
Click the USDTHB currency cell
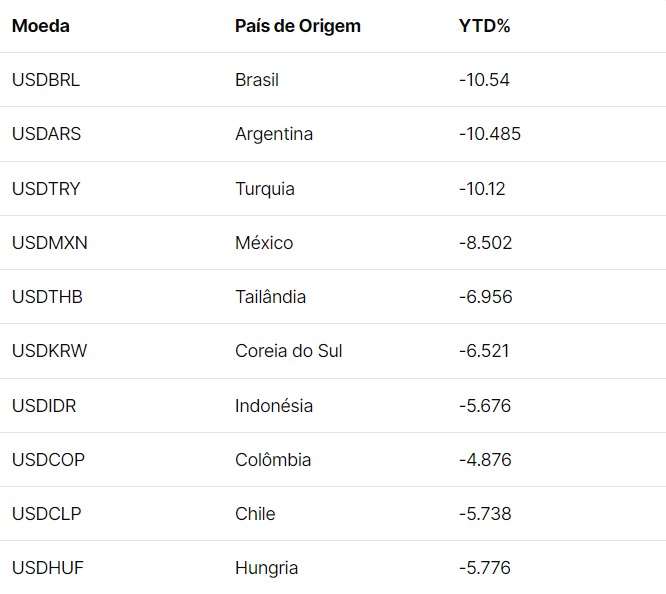46,297
